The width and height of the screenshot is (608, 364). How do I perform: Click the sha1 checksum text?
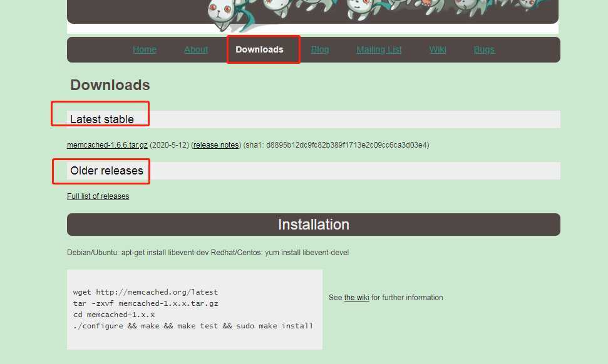coord(336,145)
